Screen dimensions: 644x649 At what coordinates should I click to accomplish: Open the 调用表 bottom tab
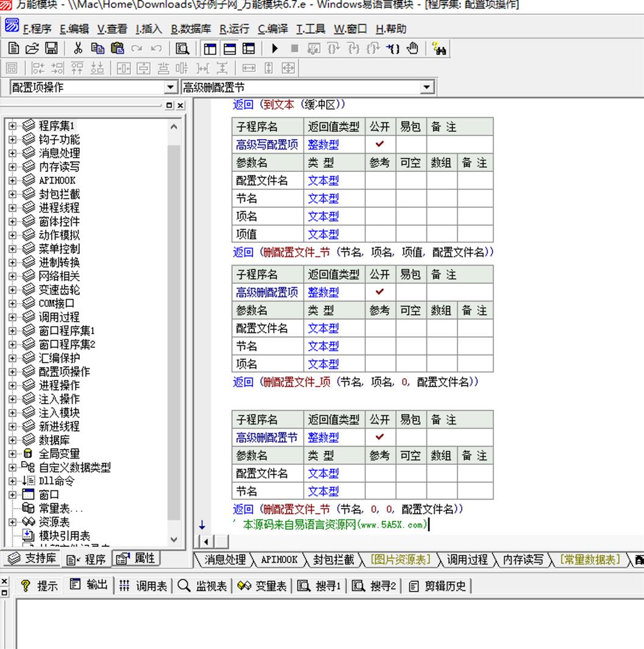143,586
